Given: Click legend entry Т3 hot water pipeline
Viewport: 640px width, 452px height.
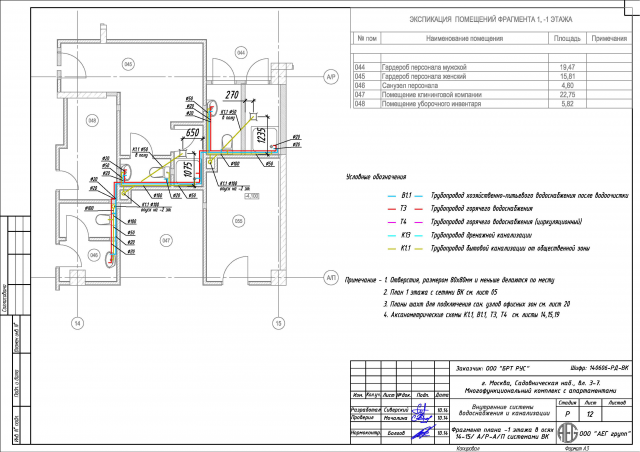Looking at the screenshot, I should 460,209.
